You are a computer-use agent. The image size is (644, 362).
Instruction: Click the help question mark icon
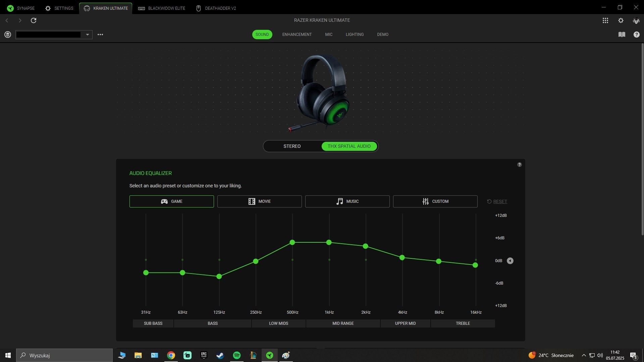tap(636, 35)
